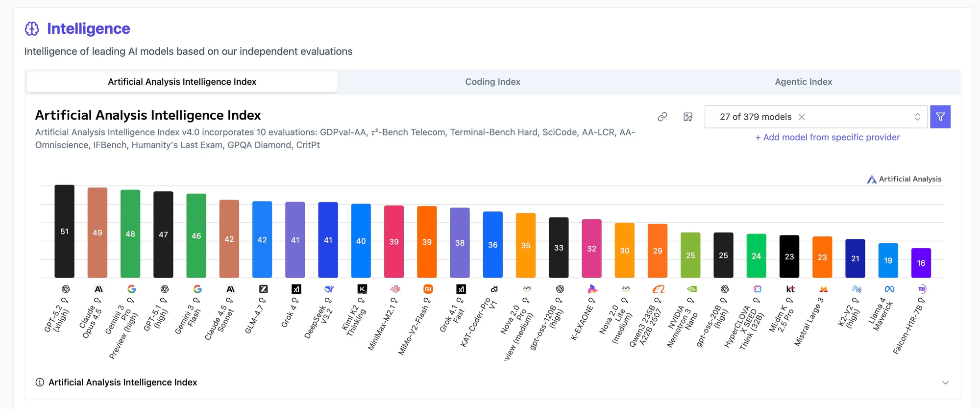Switch to the Agentic Index tab
The image size is (980, 409).
pyautogui.click(x=804, y=82)
